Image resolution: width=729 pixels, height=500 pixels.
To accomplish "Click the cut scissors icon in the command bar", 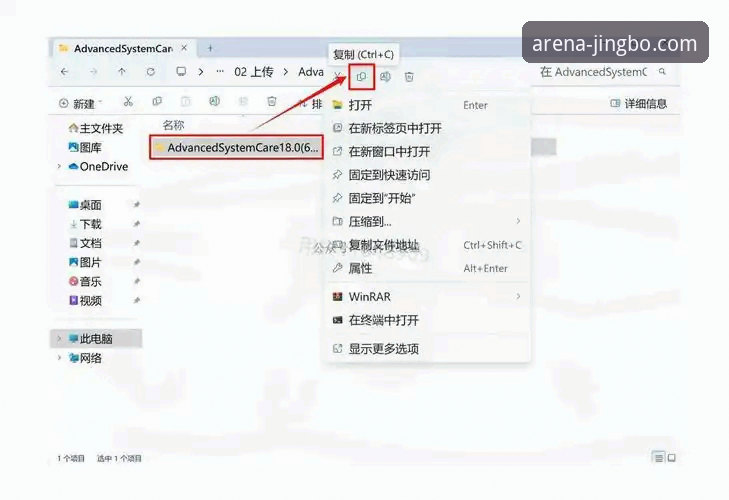I will [128, 101].
